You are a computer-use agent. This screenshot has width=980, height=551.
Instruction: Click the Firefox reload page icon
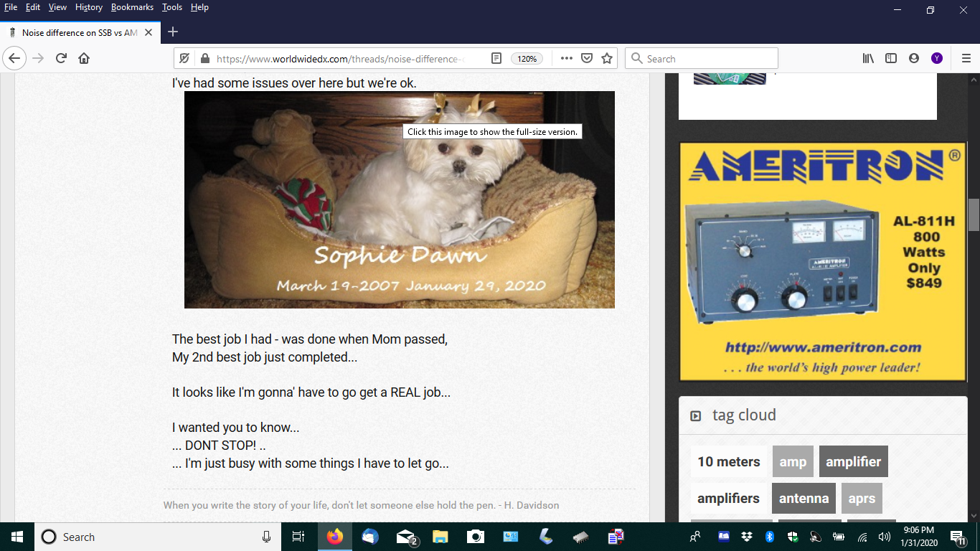coord(61,59)
